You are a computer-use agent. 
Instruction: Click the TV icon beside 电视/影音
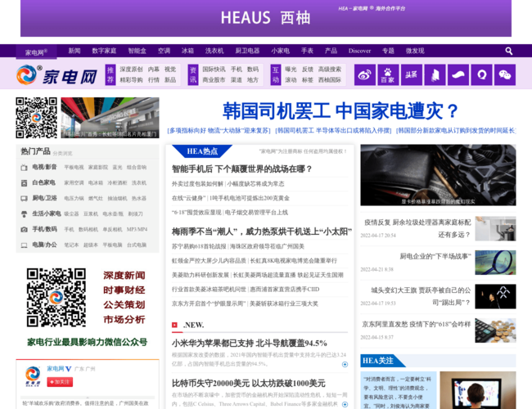[25, 167]
